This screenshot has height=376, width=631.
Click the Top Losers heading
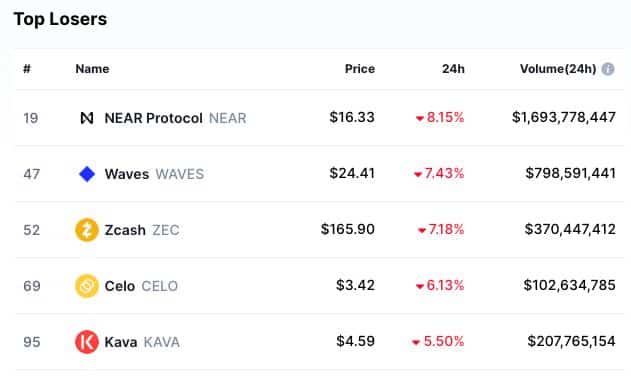click(60, 19)
